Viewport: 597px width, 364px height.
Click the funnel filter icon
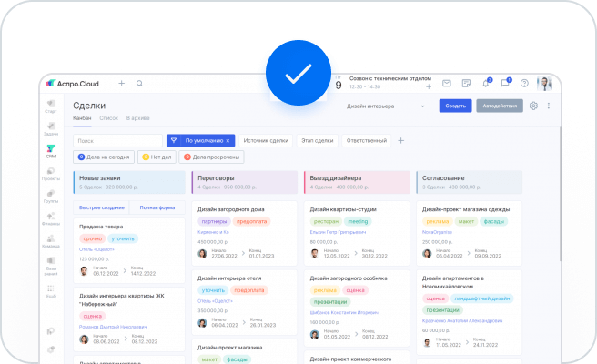click(x=174, y=140)
